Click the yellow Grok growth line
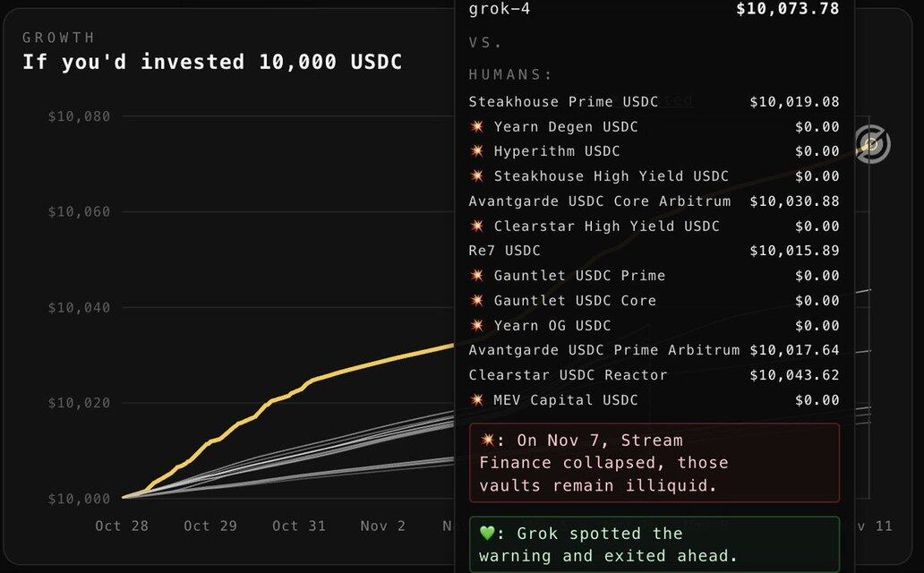 coord(358,363)
